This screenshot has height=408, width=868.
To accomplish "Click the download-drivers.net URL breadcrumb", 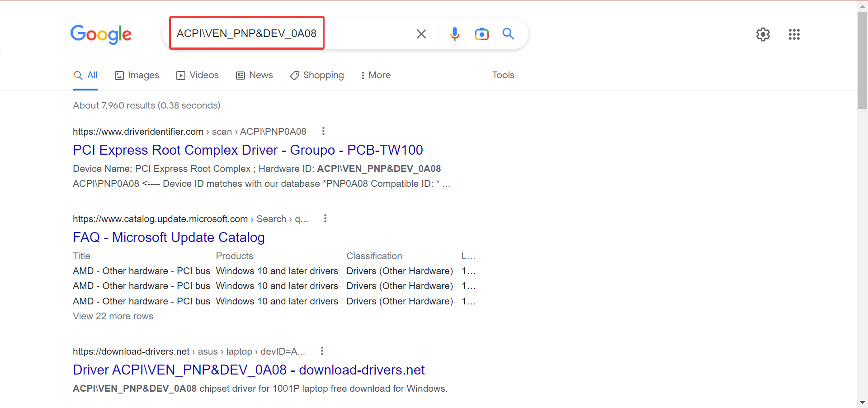I will 189,351.
